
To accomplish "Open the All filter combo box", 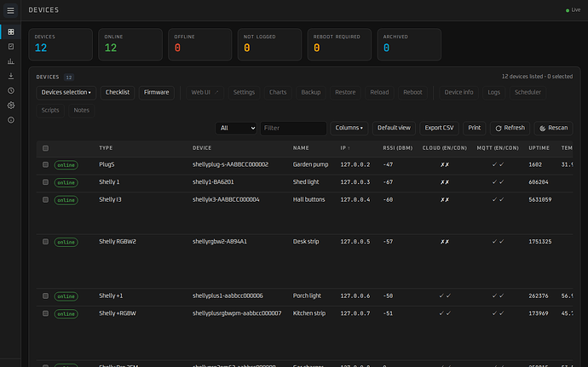I will [236, 129].
